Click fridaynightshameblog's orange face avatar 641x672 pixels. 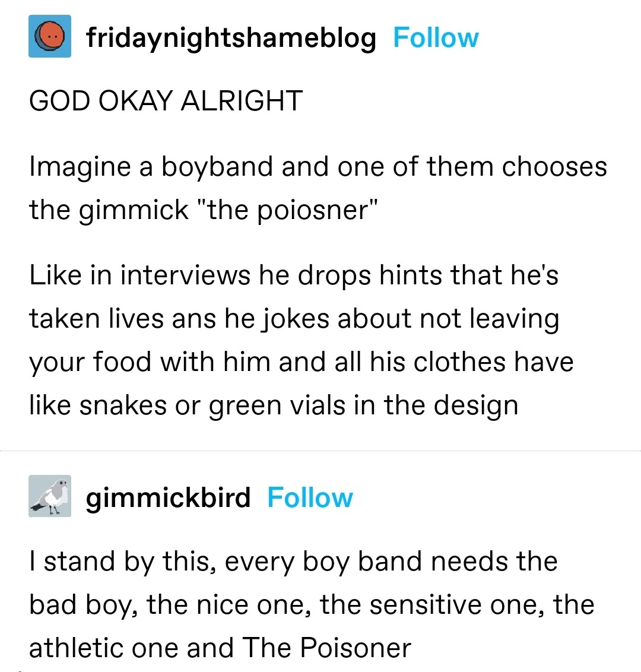50,36
